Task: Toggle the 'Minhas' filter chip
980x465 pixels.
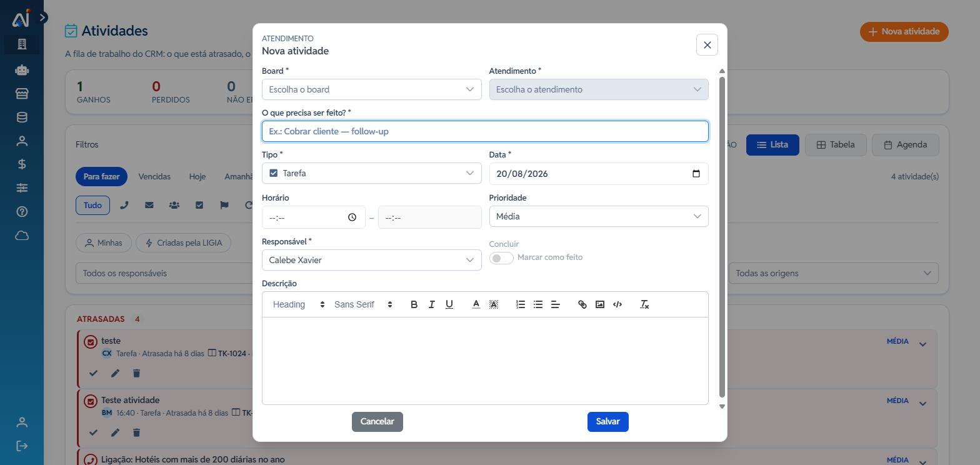Action: (104, 243)
